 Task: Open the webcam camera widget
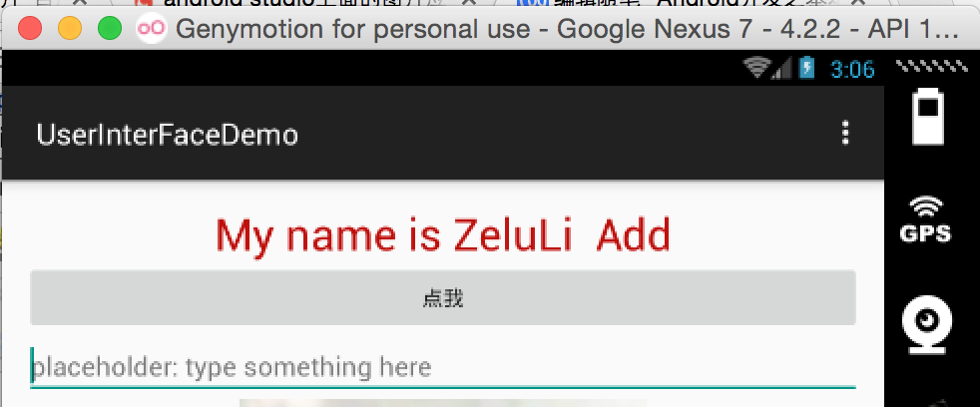tap(927, 324)
